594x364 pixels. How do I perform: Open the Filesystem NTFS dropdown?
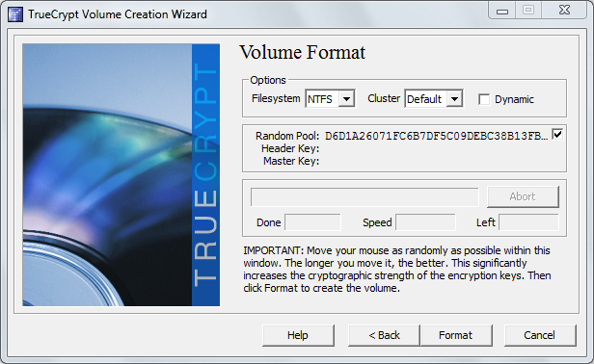(330, 99)
